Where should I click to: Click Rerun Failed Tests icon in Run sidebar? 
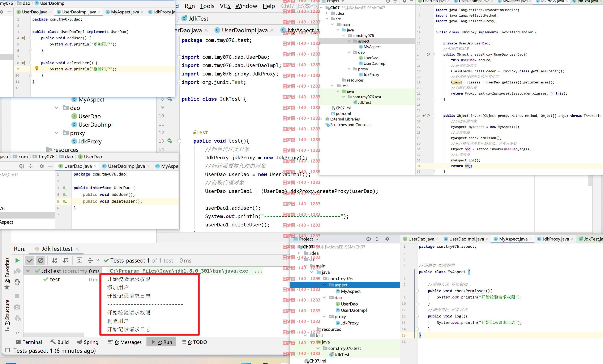[17, 271]
